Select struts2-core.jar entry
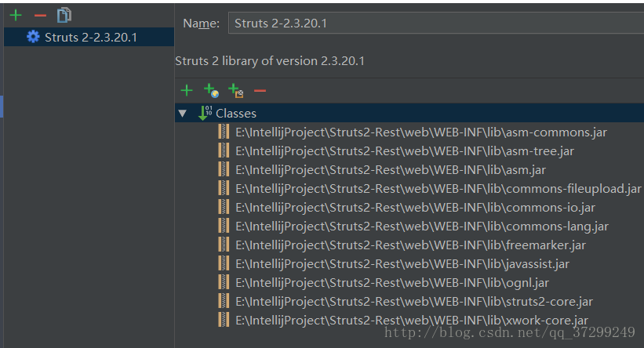This screenshot has width=644, height=348. pyautogui.click(x=414, y=302)
